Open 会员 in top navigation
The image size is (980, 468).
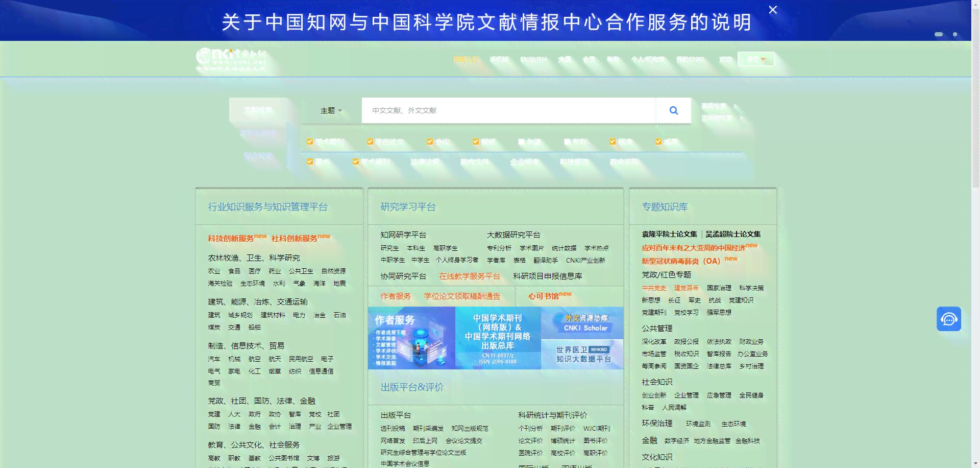[589, 59]
